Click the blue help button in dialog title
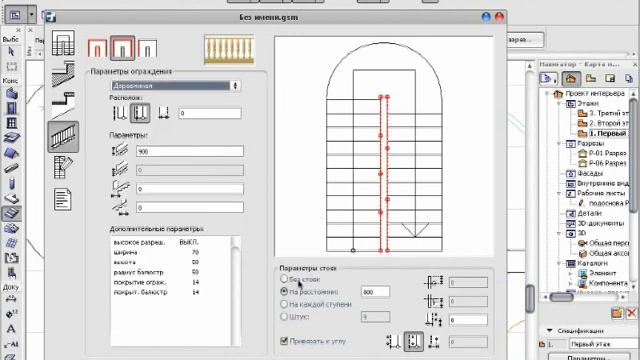 tap(486, 17)
